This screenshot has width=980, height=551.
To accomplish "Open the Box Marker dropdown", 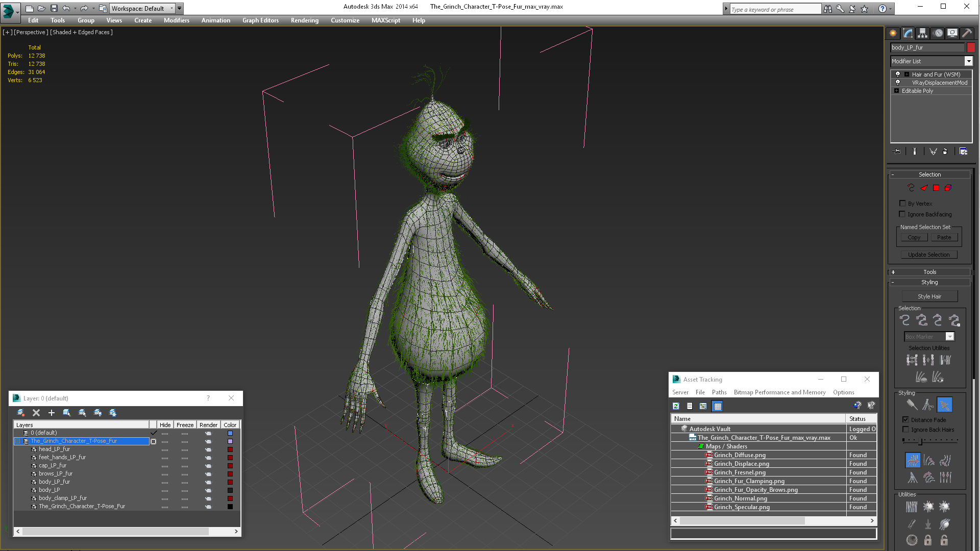I will [x=950, y=337].
